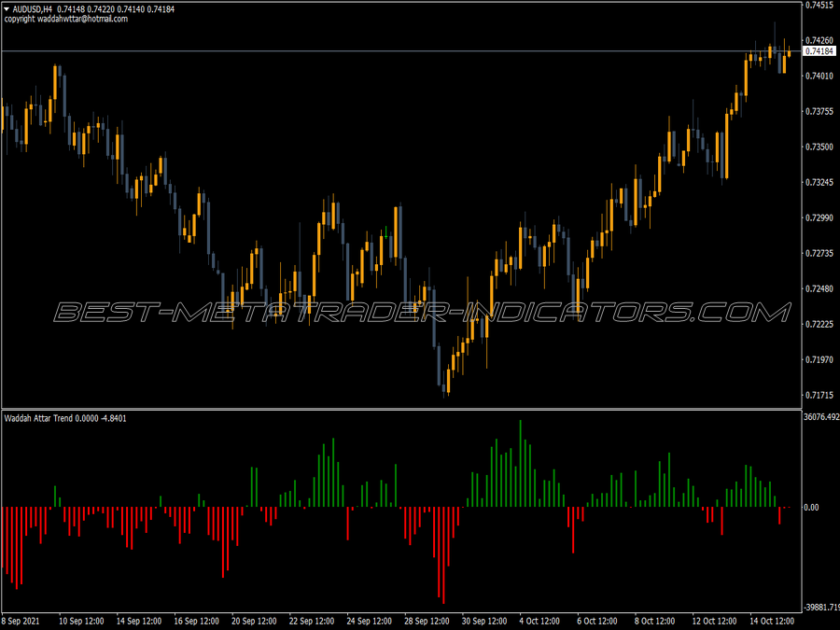Select the indicator scale bottom value -39881.719
This screenshot has height=630, width=840.
pyautogui.click(x=821, y=607)
